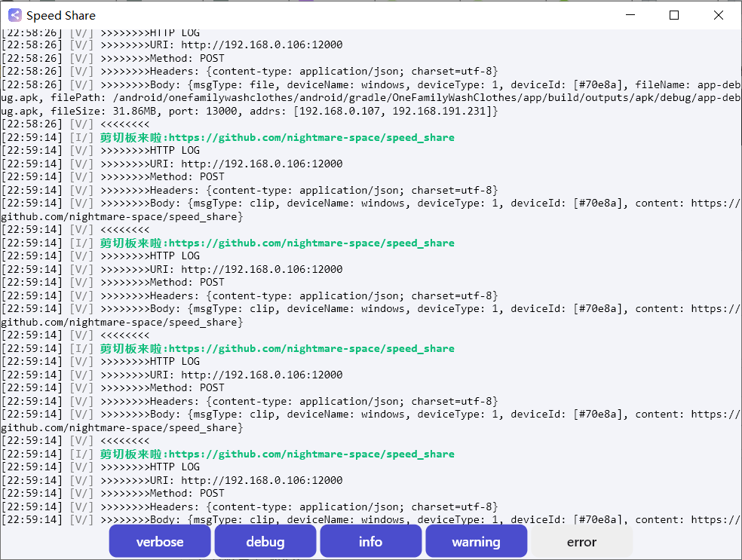Image resolution: width=742 pixels, height=560 pixels.
Task: Toggle the debug log level
Action: [x=265, y=541]
